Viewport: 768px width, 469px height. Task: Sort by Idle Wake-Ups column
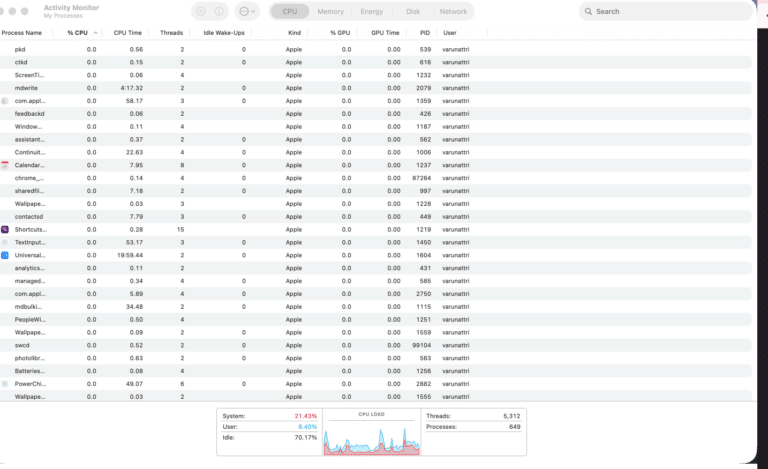[224, 33]
